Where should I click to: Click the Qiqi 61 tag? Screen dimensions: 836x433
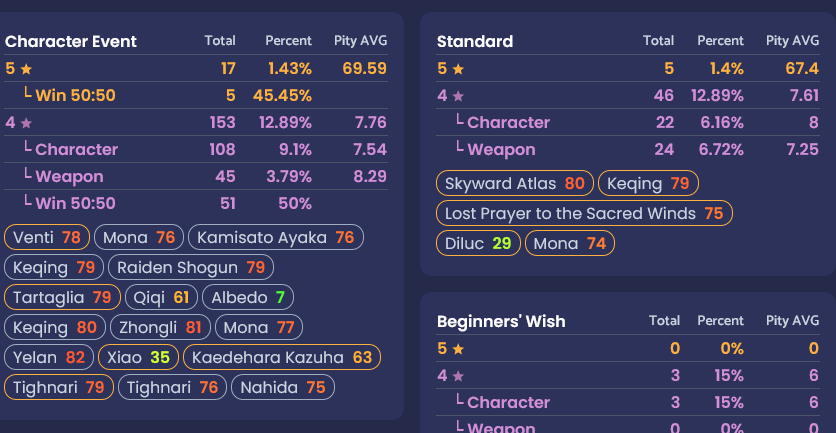pyautogui.click(x=162, y=297)
